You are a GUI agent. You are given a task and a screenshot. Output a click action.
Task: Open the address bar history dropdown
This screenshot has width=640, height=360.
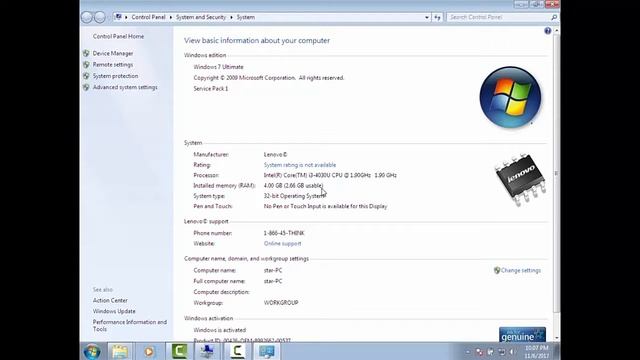(427, 17)
